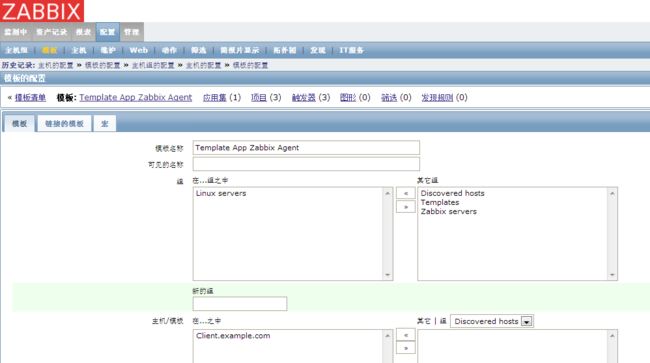Go to 主机组 submenu
Viewport: 650px width, 363px height.
coord(17,50)
